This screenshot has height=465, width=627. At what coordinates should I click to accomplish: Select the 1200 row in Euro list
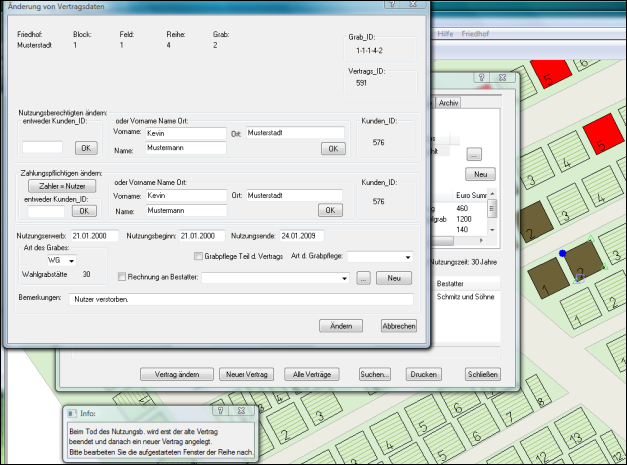click(463, 219)
